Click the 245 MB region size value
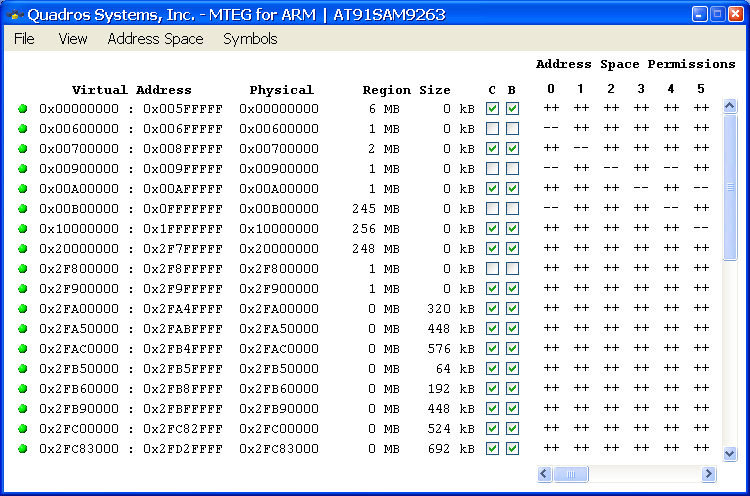This screenshot has width=750, height=496. [376, 209]
